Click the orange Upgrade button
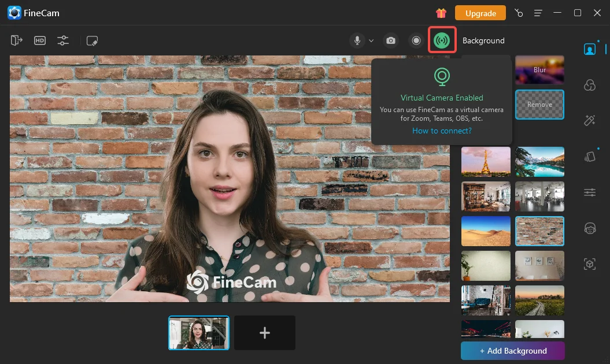610x364 pixels. click(480, 13)
